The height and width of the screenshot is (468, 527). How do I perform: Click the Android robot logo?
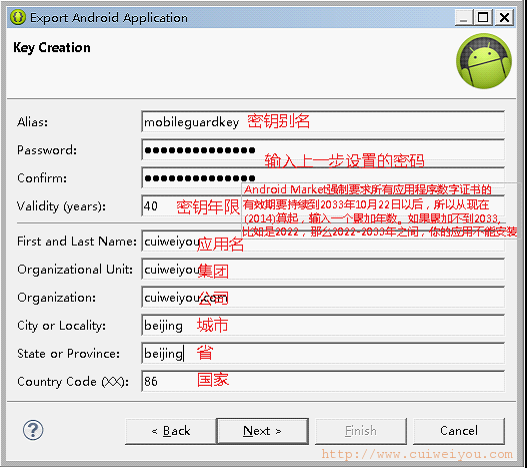pyautogui.click(x=484, y=61)
